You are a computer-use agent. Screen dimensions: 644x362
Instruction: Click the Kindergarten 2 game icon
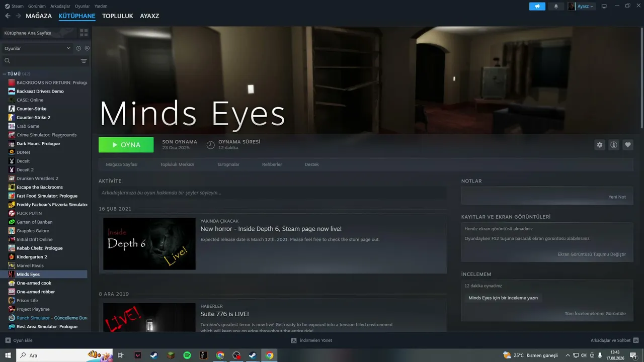(x=12, y=257)
